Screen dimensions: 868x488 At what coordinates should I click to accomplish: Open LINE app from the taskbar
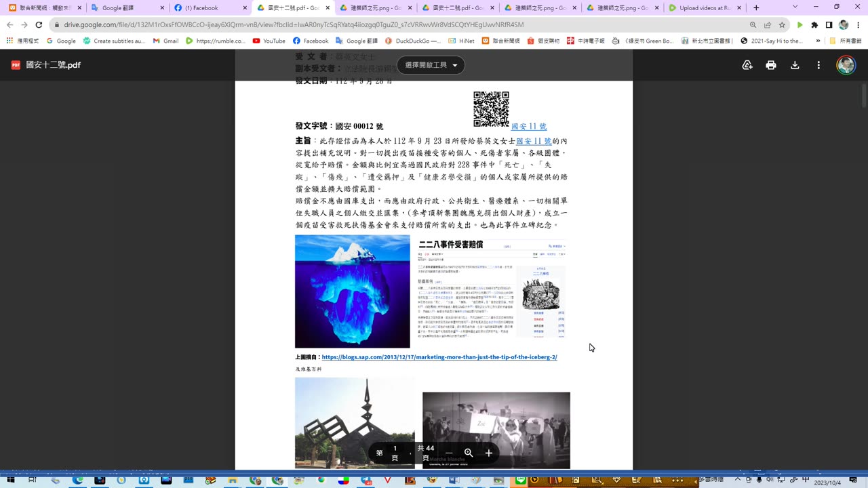[521, 481]
